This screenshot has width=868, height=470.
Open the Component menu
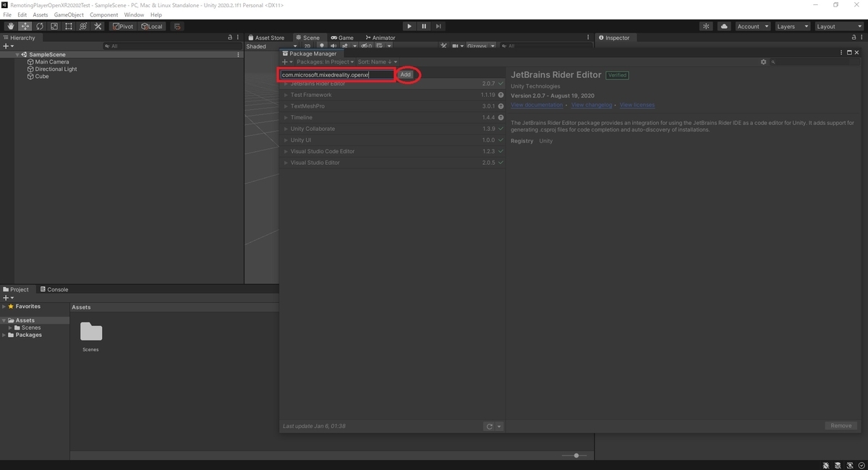pos(103,14)
